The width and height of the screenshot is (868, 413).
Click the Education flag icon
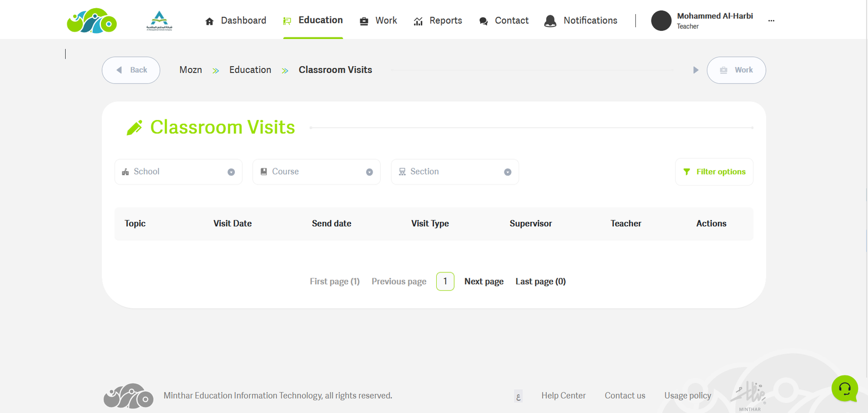click(287, 21)
